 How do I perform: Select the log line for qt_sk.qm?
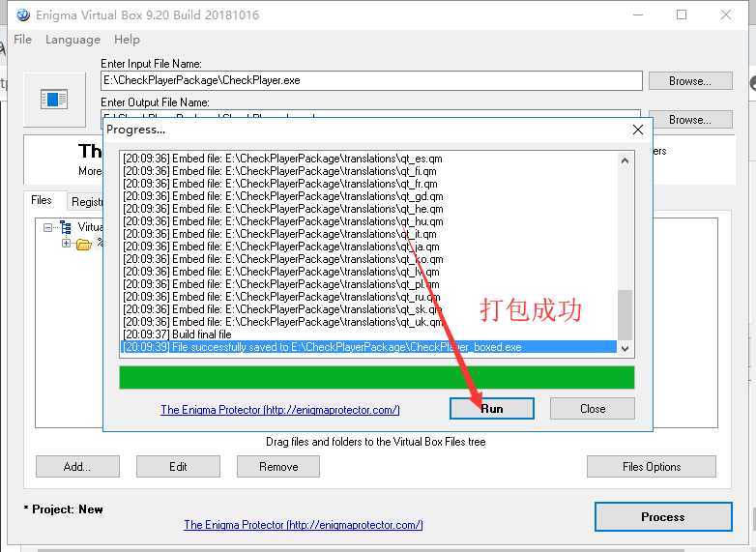(x=369, y=309)
